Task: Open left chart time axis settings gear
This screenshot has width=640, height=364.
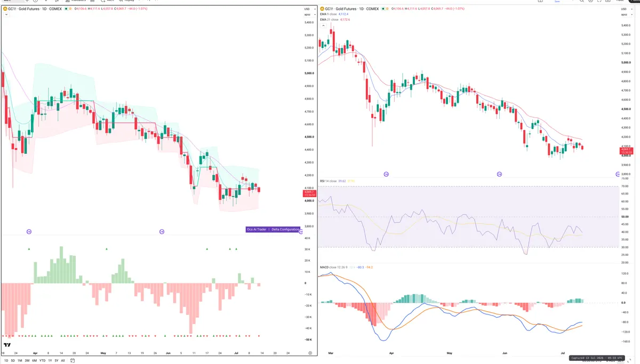Action: (x=310, y=353)
